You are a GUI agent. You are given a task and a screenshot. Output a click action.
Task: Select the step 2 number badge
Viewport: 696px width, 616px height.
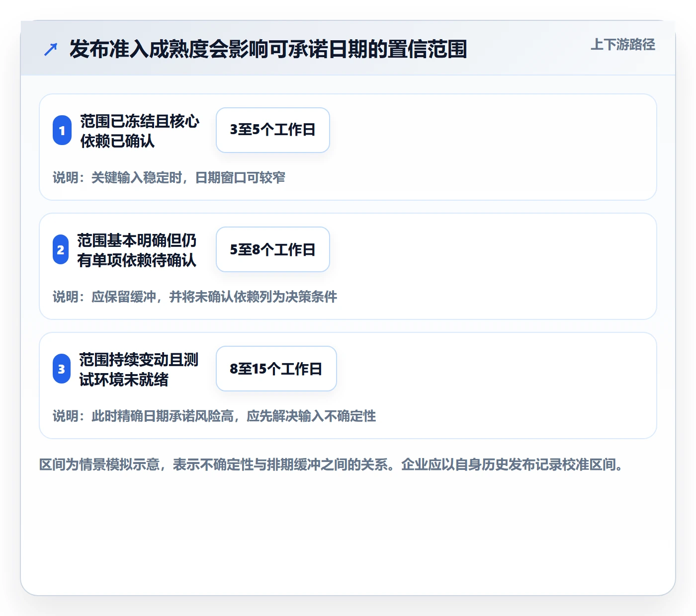click(x=61, y=249)
